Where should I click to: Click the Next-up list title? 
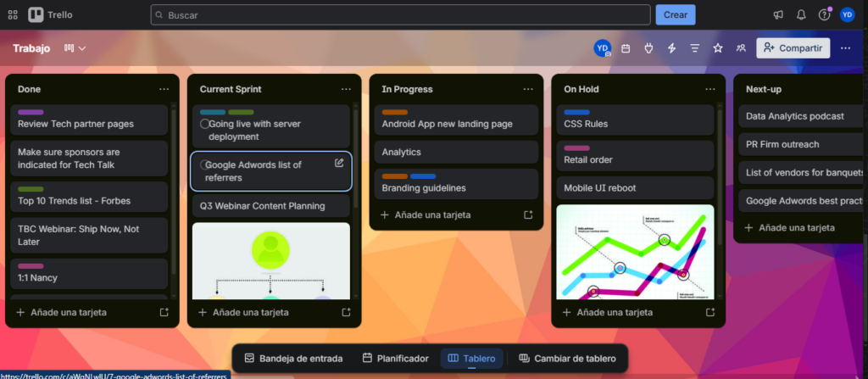click(764, 89)
